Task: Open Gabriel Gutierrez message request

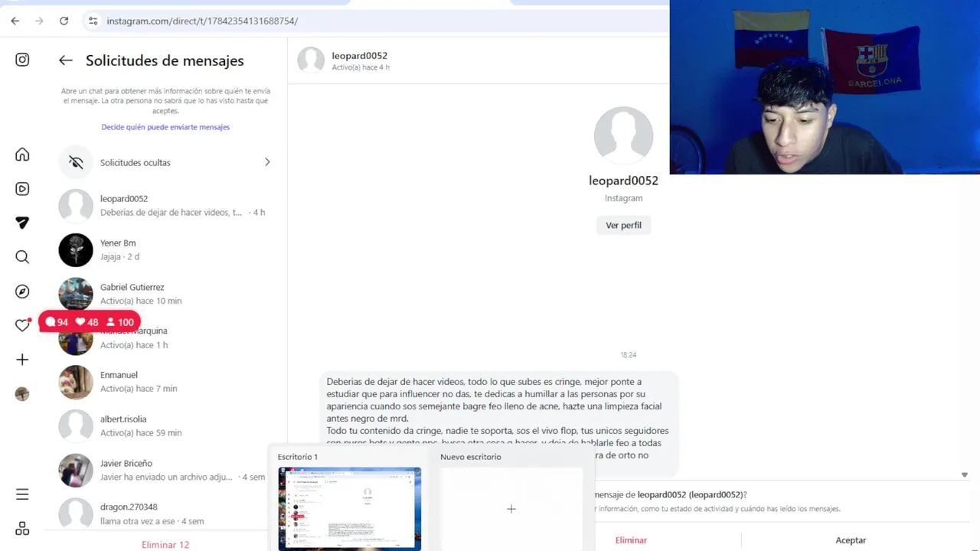Action: click(165, 294)
